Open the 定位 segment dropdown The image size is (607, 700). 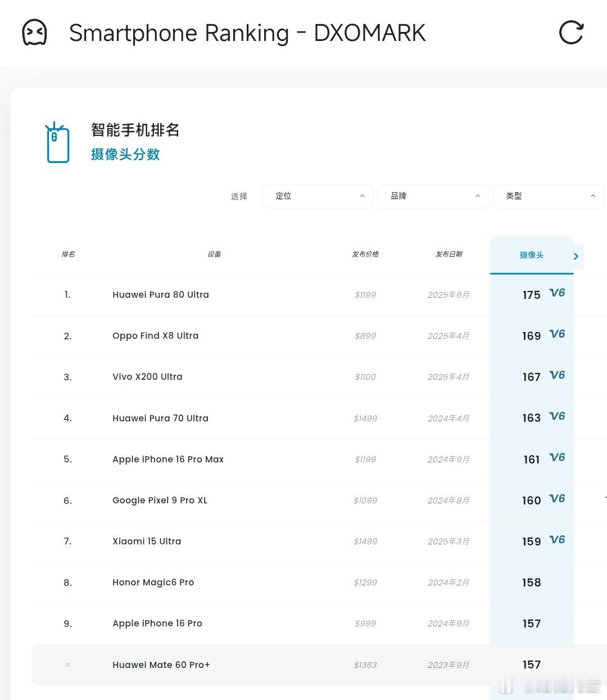pyautogui.click(x=318, y=196)
